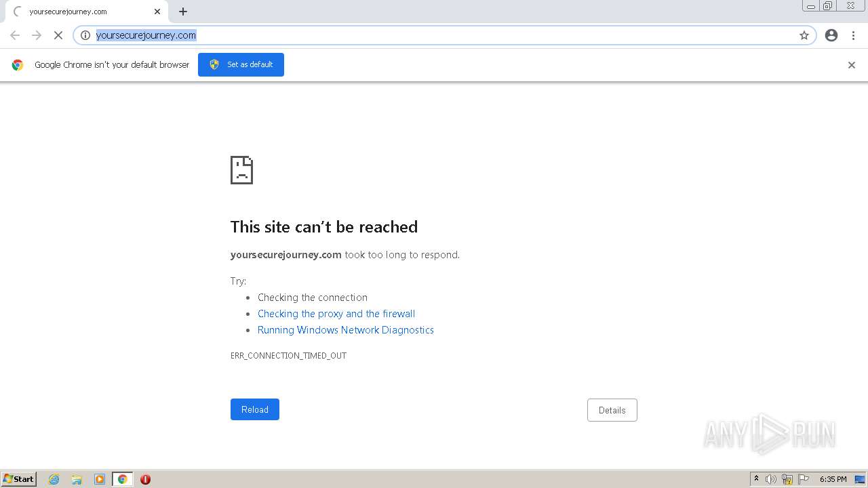Open the network tray icon
868x488 pixels.
(x=787, y=479)
